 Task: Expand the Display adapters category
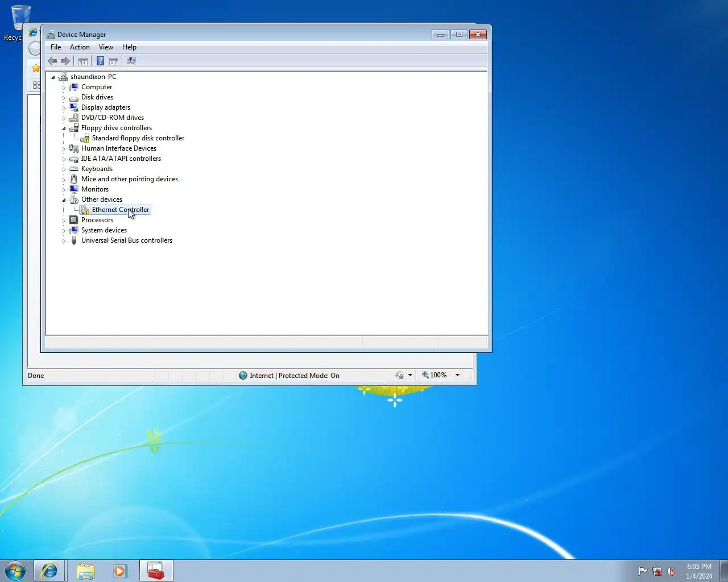click(x=64, y=108)
